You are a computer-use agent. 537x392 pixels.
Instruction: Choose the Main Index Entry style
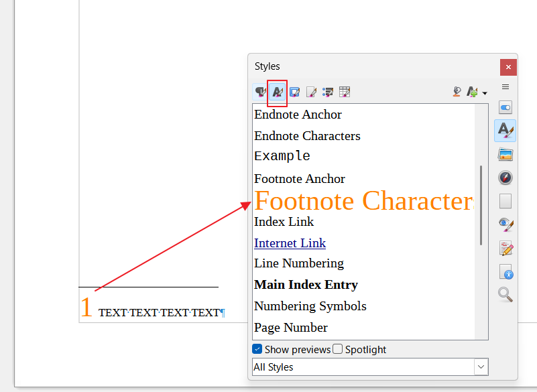pos(306,284)
